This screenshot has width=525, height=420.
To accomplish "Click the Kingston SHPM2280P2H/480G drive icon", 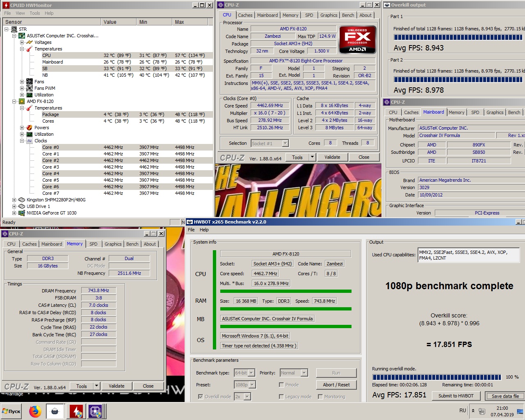I will tap(22, 200).
